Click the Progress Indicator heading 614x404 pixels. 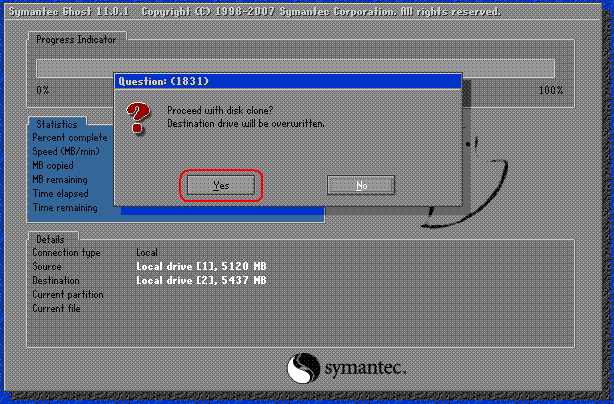76,40
